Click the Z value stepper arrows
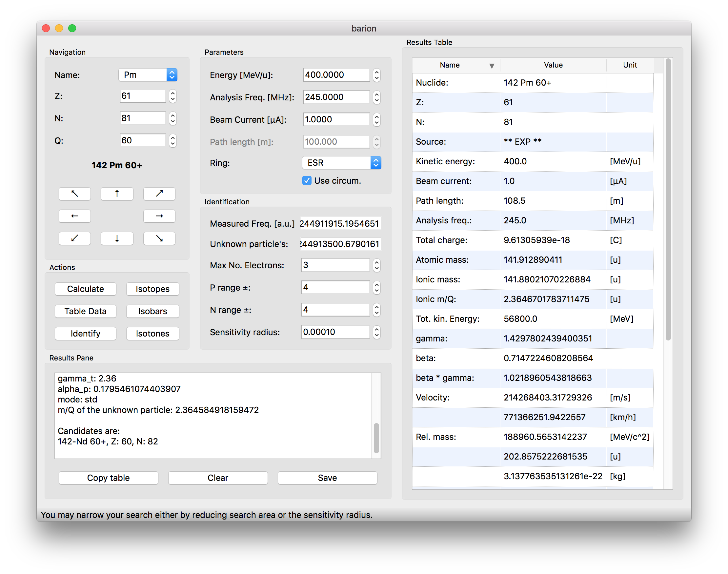This screenshot has height=574, width=728. (x=173, y=96)
